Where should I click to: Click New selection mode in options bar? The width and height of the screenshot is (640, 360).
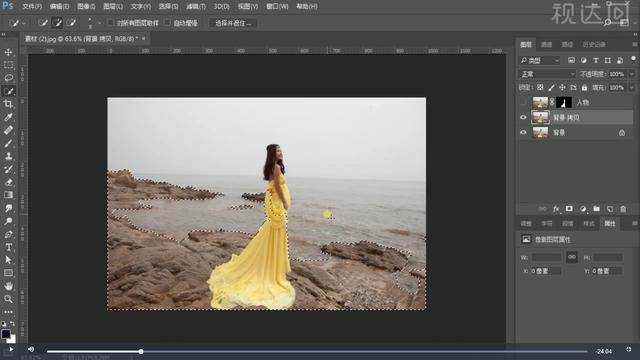tap(43, 23)
